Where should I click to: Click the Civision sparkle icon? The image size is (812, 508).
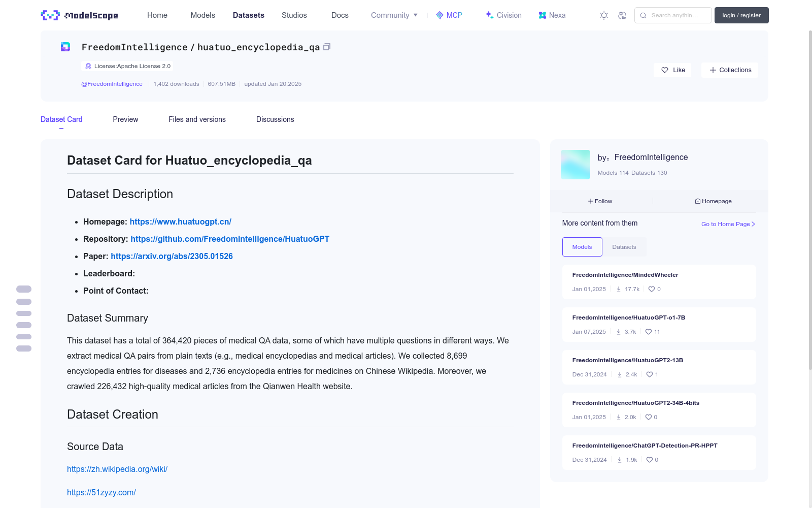[489, 15]
